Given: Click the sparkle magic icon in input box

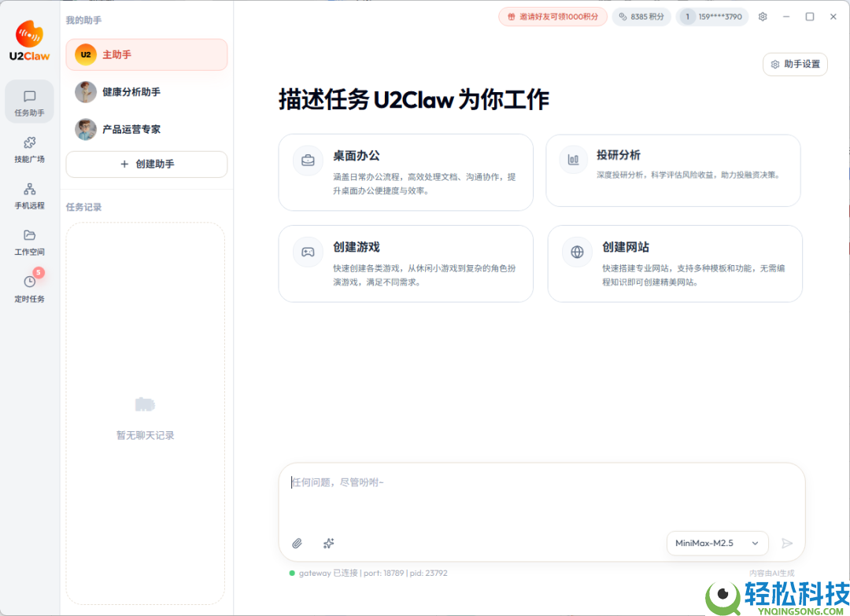Looking at the screenshot, I should 328,544.
